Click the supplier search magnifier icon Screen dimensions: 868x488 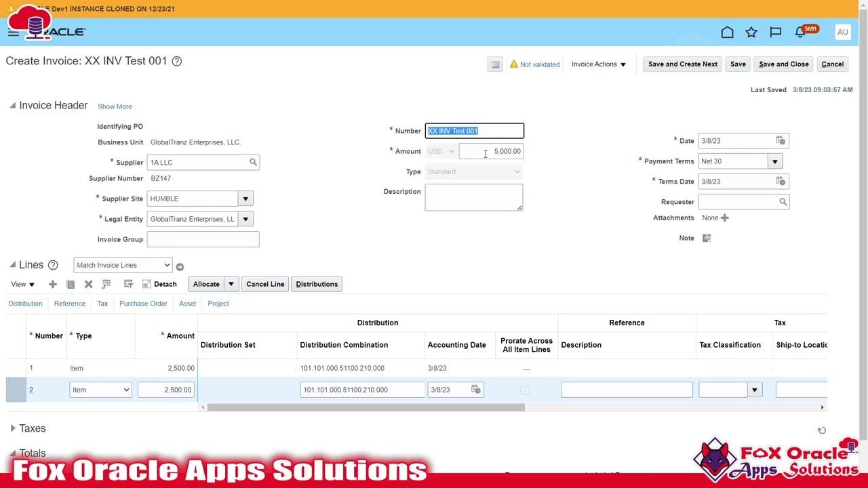click(x=253, y=162)
